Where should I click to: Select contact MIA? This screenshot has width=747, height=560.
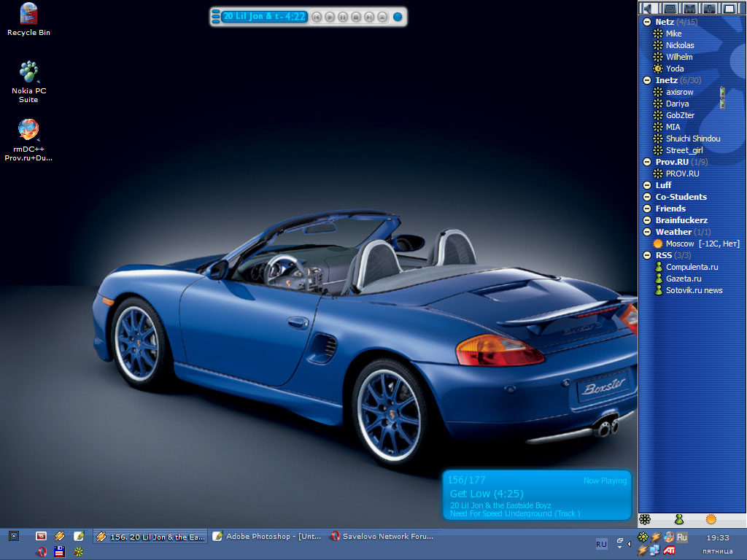[673, 127]
